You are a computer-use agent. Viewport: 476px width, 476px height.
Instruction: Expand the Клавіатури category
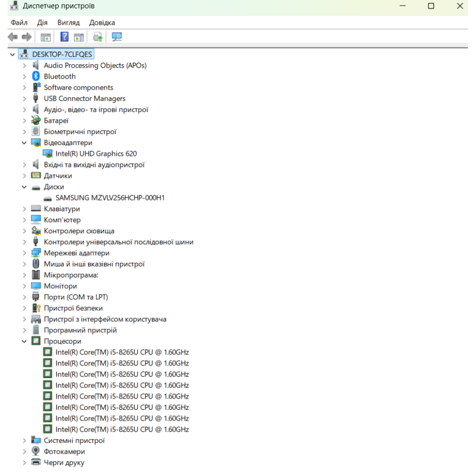point(24,208)
